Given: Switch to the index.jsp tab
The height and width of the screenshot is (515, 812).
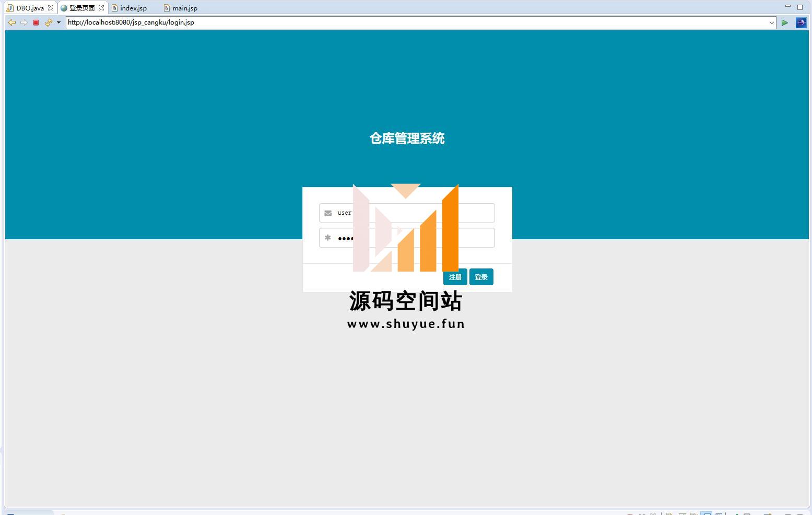Looking at the screenshot, I should (133, 8).
